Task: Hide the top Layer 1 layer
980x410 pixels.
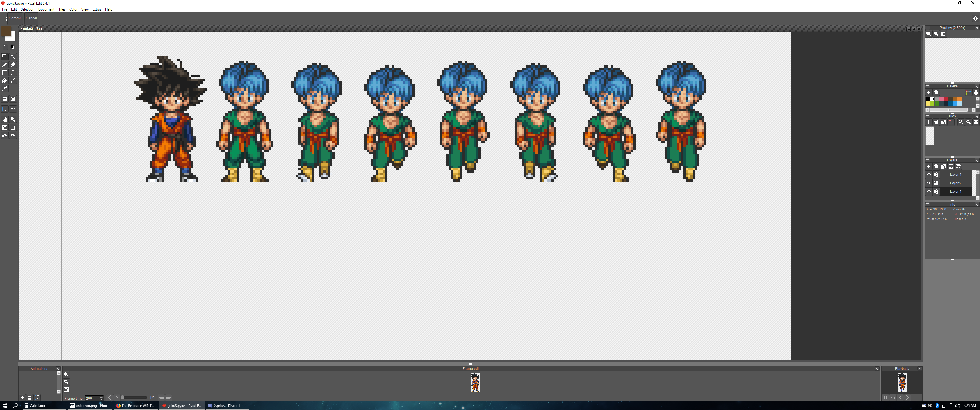Action: 929,175
